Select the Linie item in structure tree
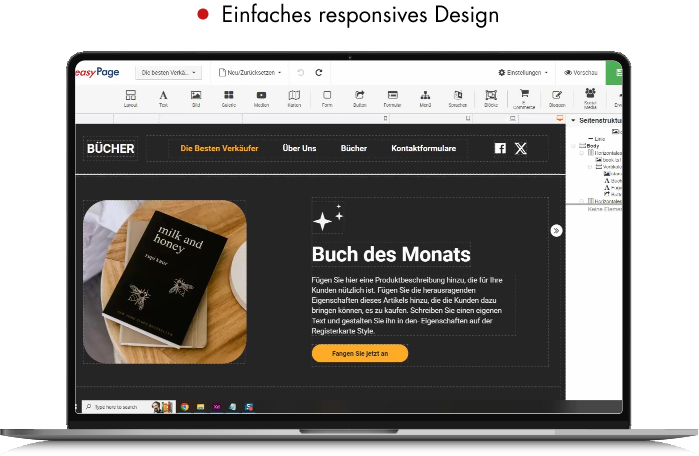Image resolution: width=699 pixels, height=456 pixels. (x=596, y=139)
